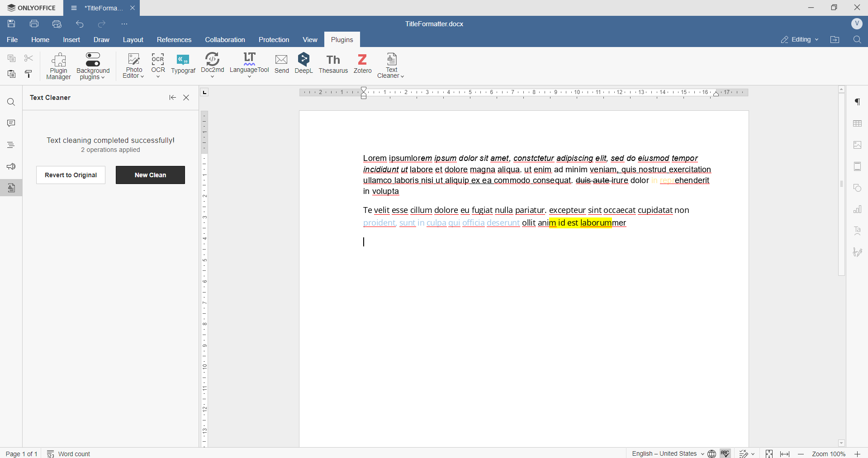Open Plugin Manager

click(59, 66)
